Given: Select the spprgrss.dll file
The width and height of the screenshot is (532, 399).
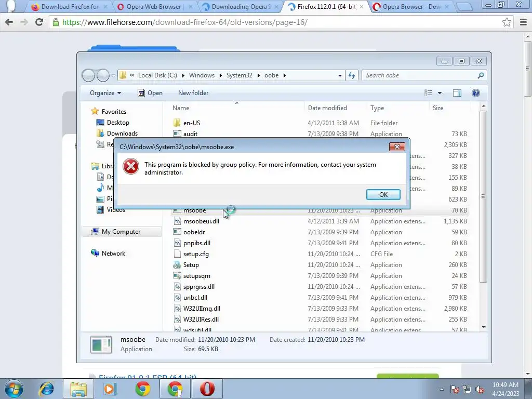Looking at the screenshot, I should pyautogui.click(x=199, y=287).
